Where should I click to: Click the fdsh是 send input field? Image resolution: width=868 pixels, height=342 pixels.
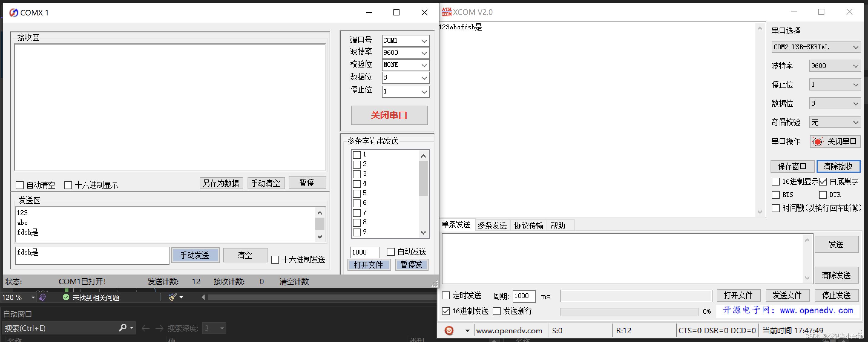(92, 255)
